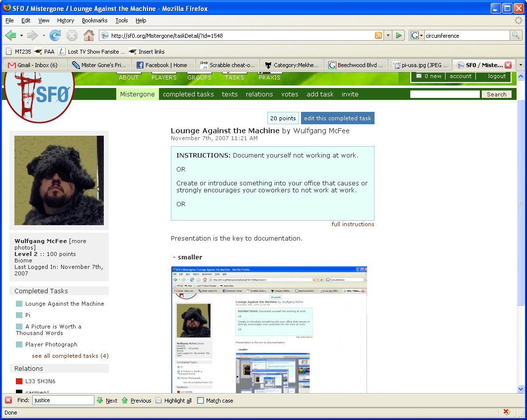Open the back button history dropdown
Viewport: 527px width, 420px height.
pyautogui.click(x=21, y=35)
